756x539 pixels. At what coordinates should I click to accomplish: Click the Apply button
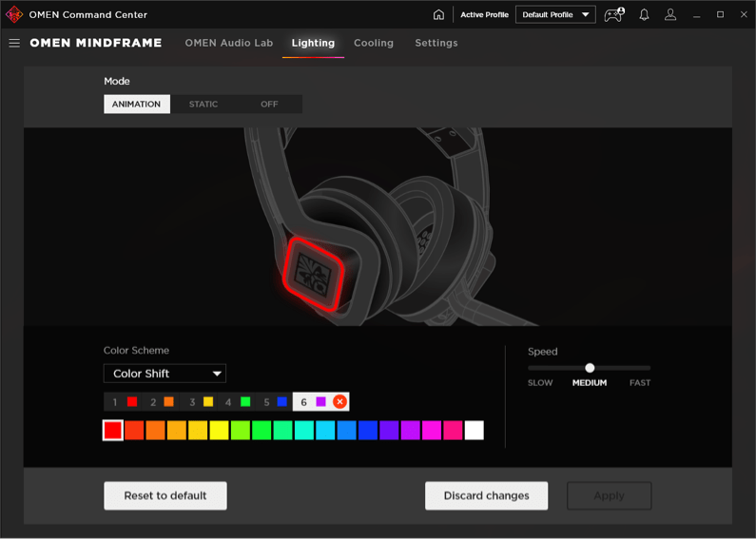click(x=610, y=495)
